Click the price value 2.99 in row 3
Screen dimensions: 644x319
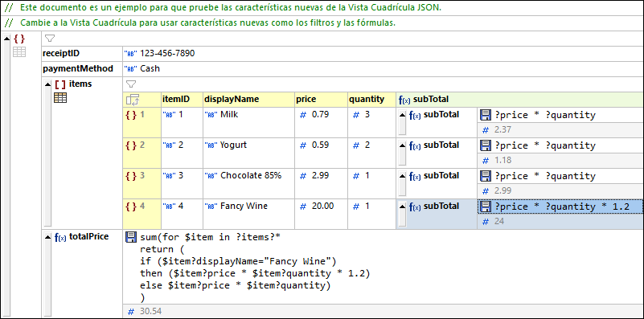point(320,176)
